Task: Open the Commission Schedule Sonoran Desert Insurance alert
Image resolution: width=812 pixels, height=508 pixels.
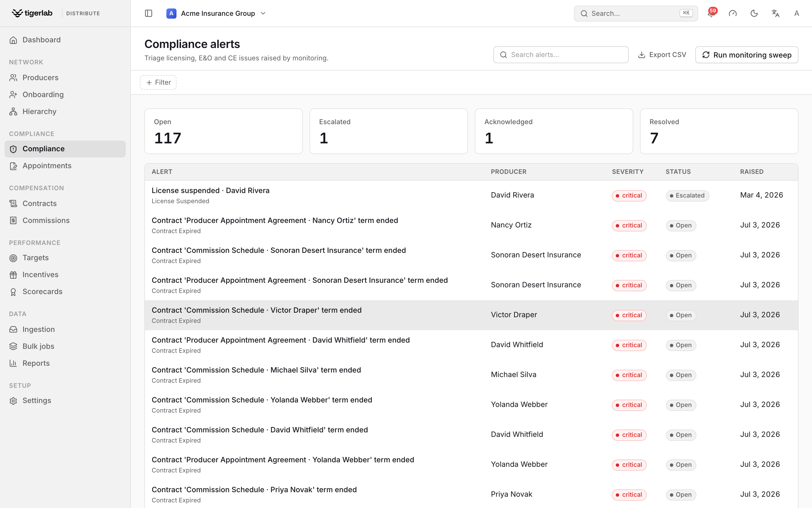Action: point(471,255)
